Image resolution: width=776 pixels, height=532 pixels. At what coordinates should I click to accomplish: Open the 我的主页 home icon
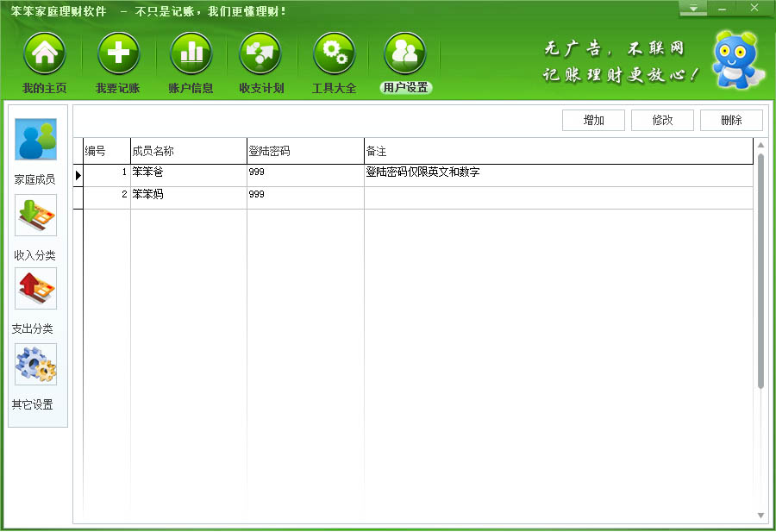point(45,53)
